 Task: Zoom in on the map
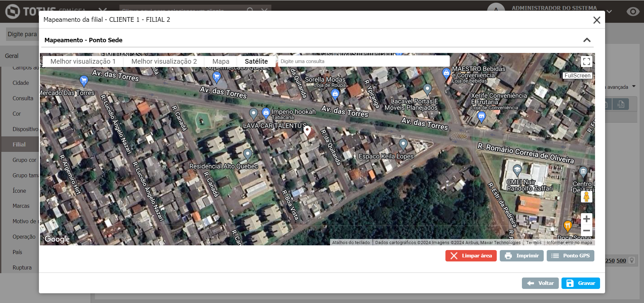586,219
